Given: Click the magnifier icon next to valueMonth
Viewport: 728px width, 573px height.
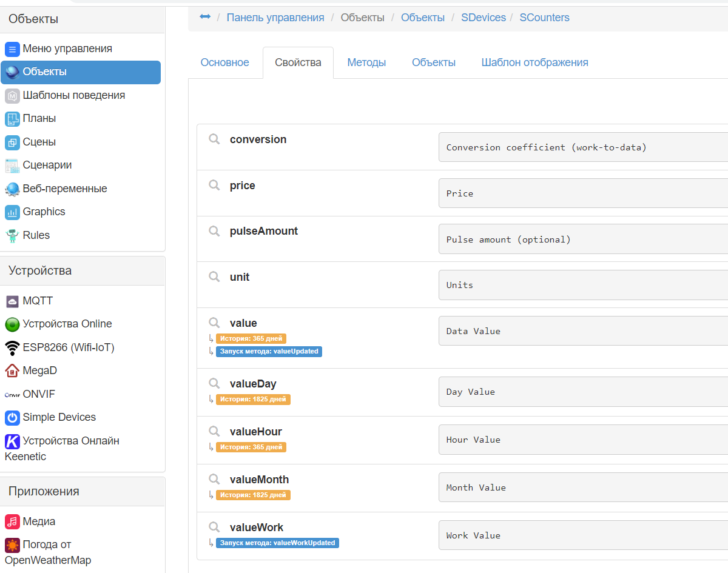Looking at the screenshot, I should (x=214, y=480).
